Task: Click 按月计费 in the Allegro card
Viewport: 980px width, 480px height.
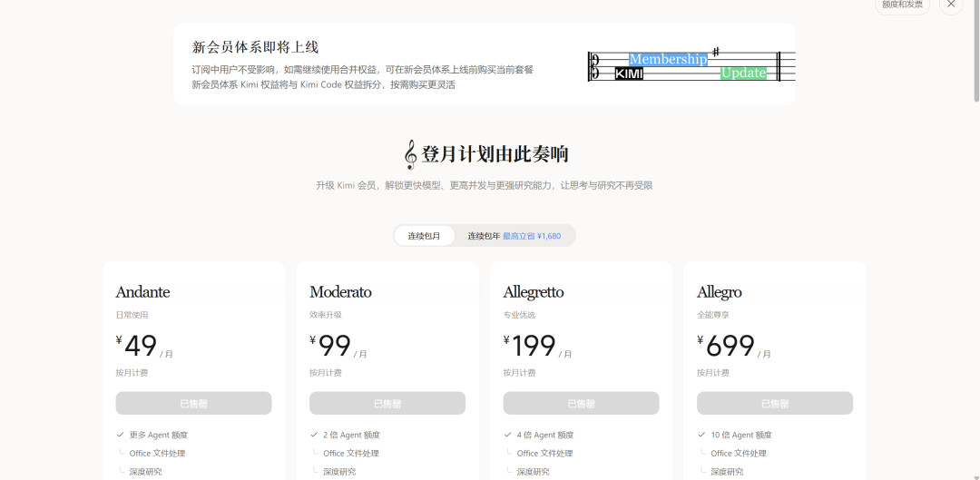Action: point(713,373)
